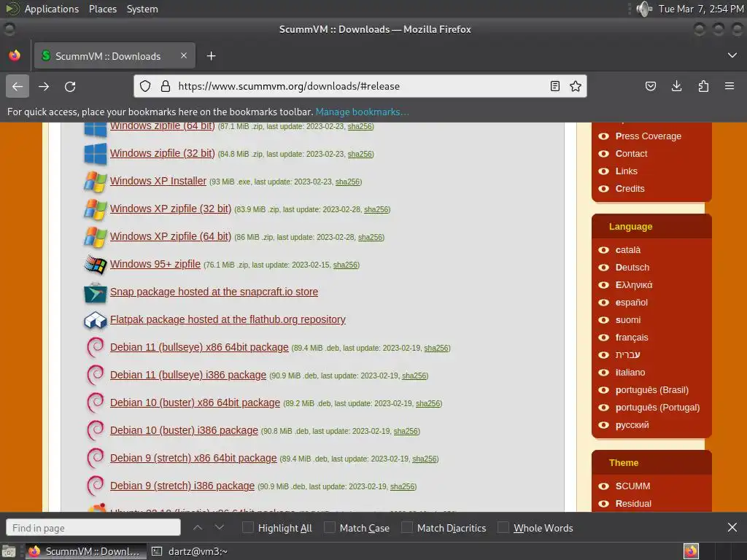
Task: Select the SCUMM theme
Action: (x=632, y=486)
